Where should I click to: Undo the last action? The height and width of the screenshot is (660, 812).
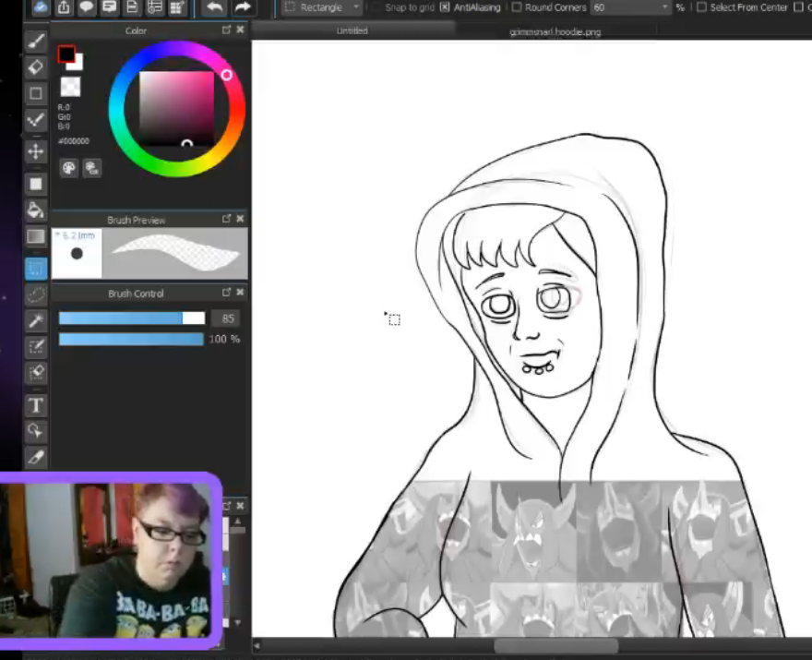click(214, 7)
